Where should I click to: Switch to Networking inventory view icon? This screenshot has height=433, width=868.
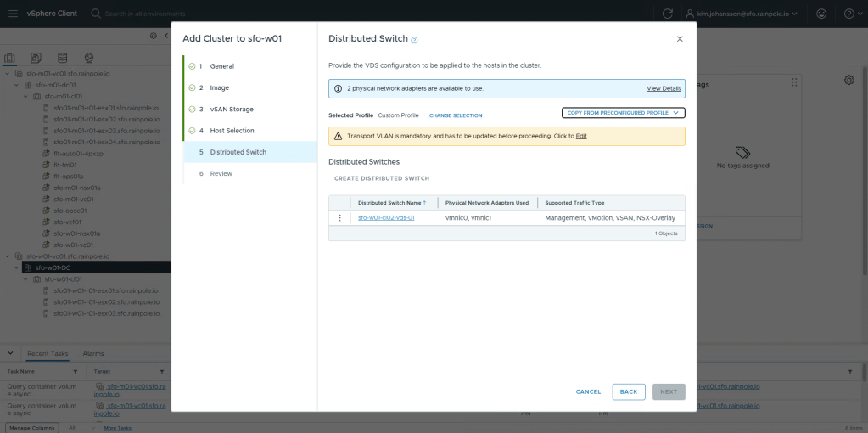(x=88, y=58)
